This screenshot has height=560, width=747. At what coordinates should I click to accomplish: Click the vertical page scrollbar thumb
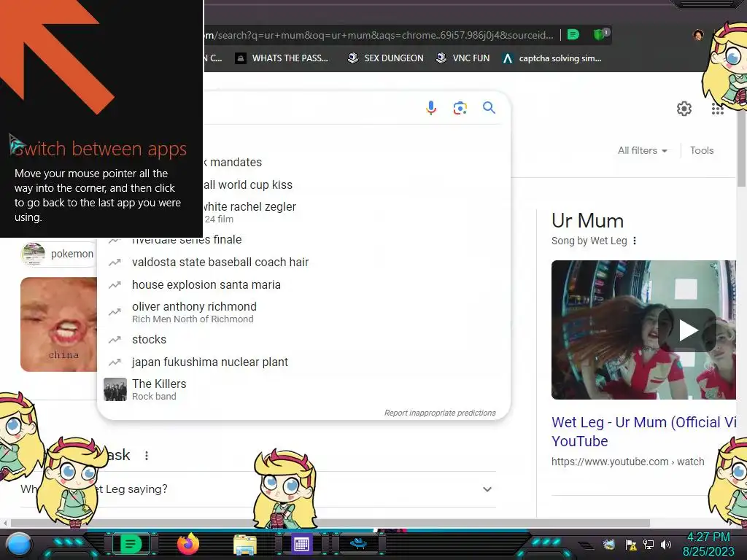741,148
